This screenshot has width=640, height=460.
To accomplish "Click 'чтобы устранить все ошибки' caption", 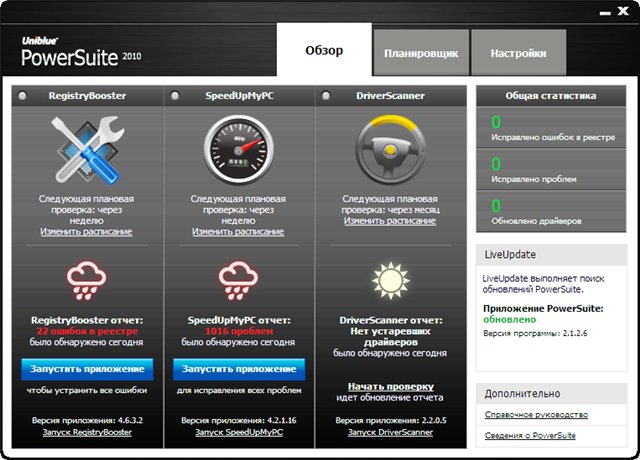I will pos(87,390).
